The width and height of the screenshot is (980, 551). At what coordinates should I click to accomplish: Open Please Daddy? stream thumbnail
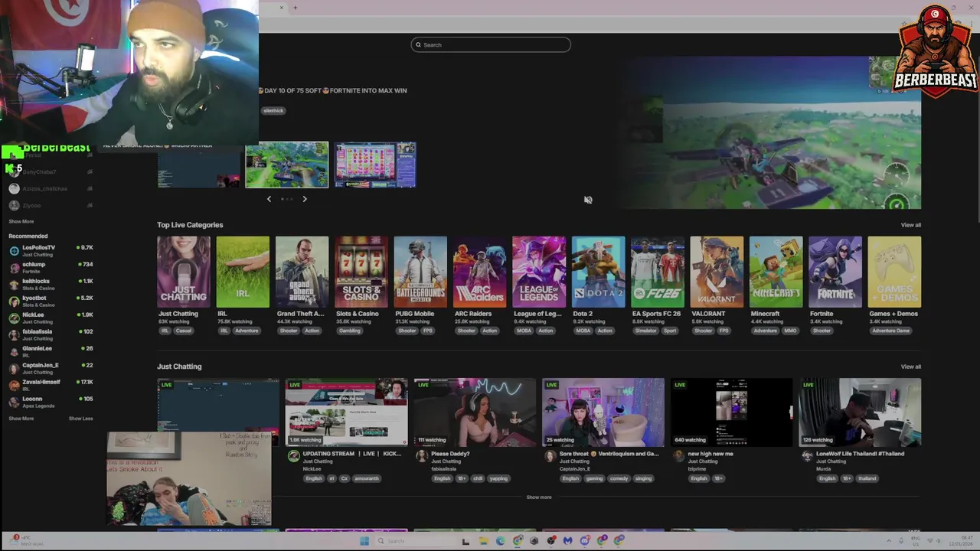point(475,412)
